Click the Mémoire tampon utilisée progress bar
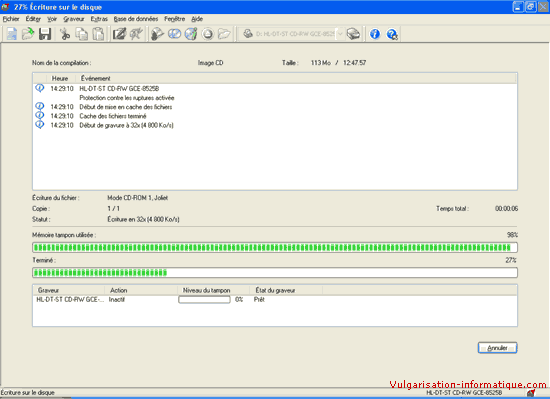This screenshot has width=550, height=399. pyautogui.click(x=275, y=248)
